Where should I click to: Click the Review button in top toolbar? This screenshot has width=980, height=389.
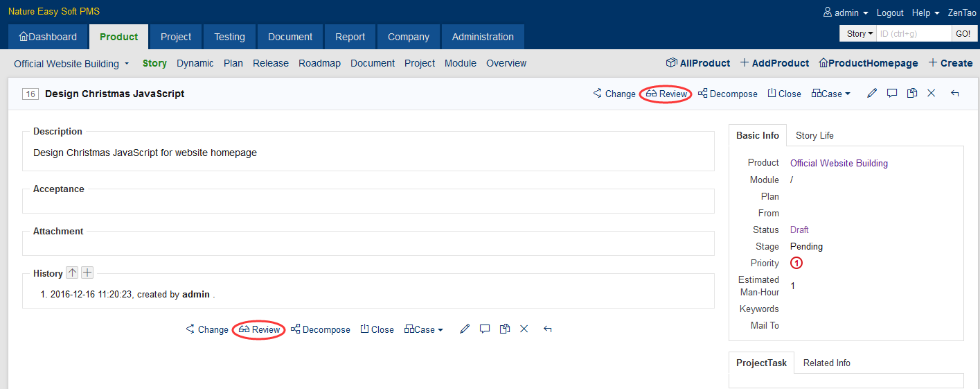click(666, 94)
